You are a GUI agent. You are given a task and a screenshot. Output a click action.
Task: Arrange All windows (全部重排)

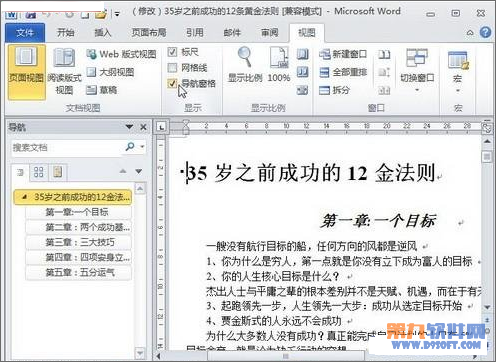[343, 72]
